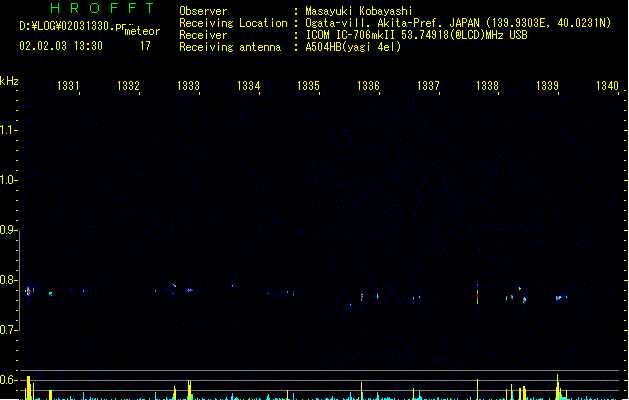
Task: Select the log file path D:¥LOG¥02031330
Action: click(x=67, y=26)
